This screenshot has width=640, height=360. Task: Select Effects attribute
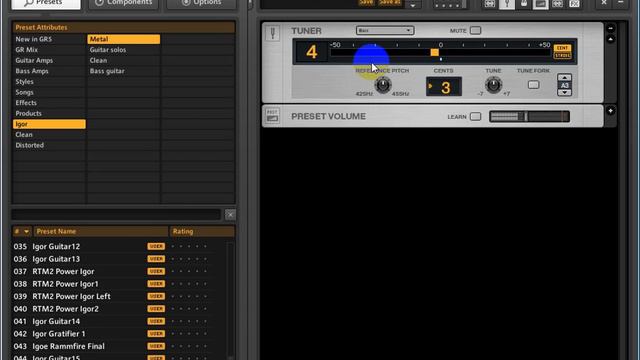[49, 103]
